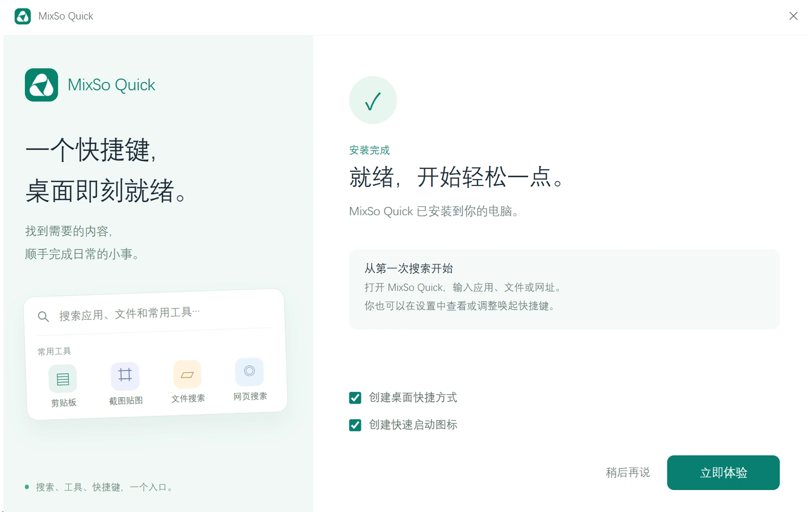This screenshot has width=812, height=512.
Task: Click the text 顺手完成日常的小事。
Action: point(83,254)
